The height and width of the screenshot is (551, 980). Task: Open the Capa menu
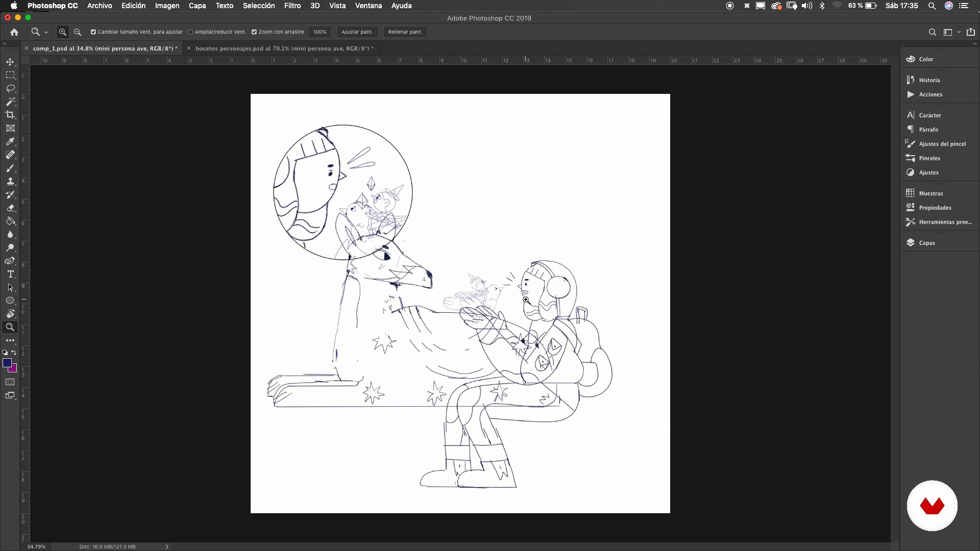197,6
